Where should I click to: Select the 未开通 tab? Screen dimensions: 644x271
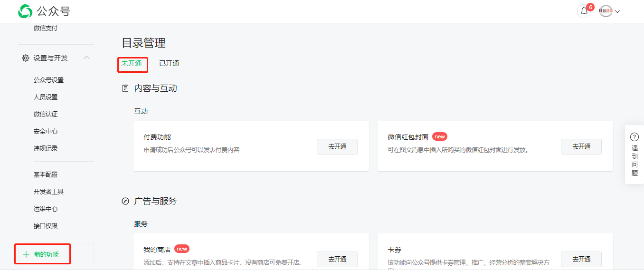132,63
